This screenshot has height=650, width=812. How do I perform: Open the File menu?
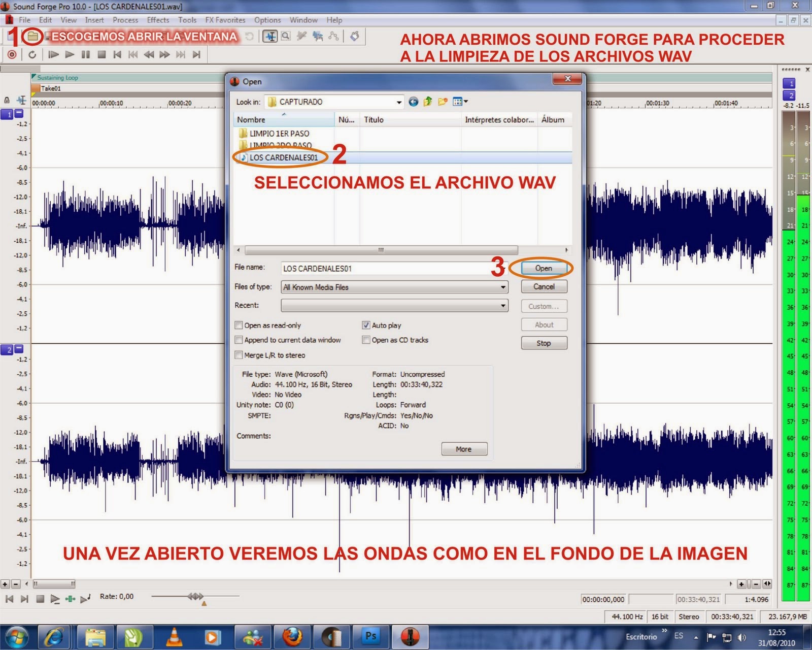(x=25, y=20)
